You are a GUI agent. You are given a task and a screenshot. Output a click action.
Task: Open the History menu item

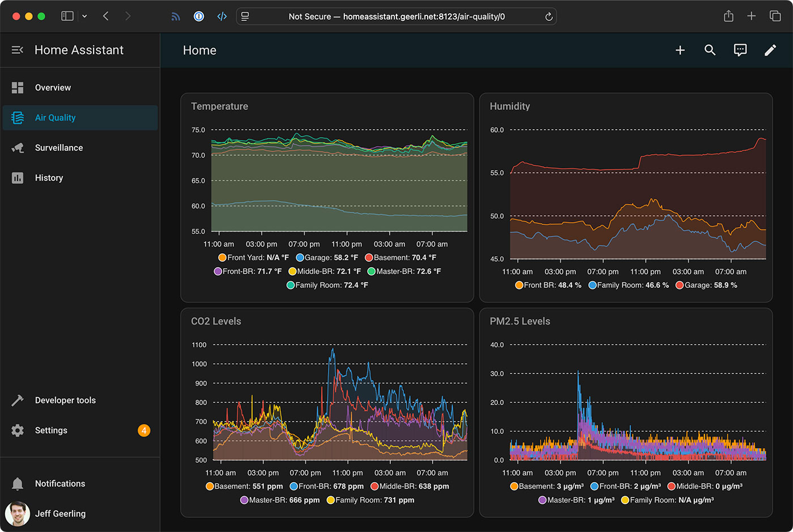point(80,178)
